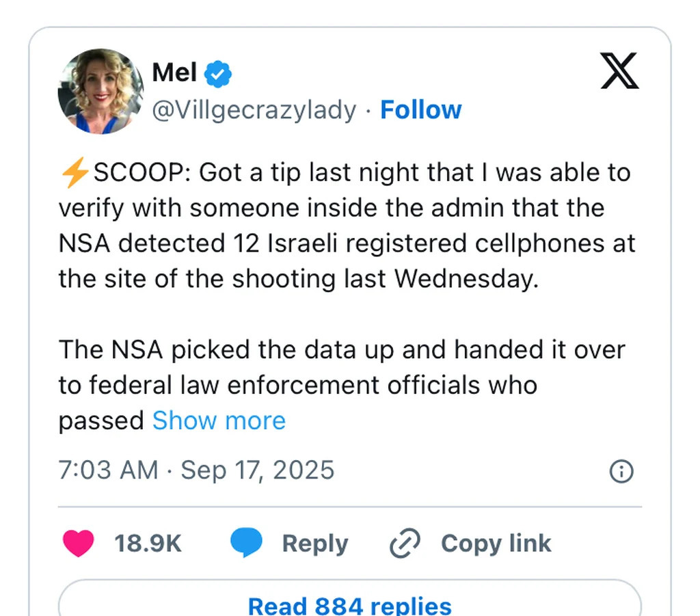This screenshot has height=616, width=700.
Task: Click the blue verified badge beside Mel
Action: tap(219, 74)
